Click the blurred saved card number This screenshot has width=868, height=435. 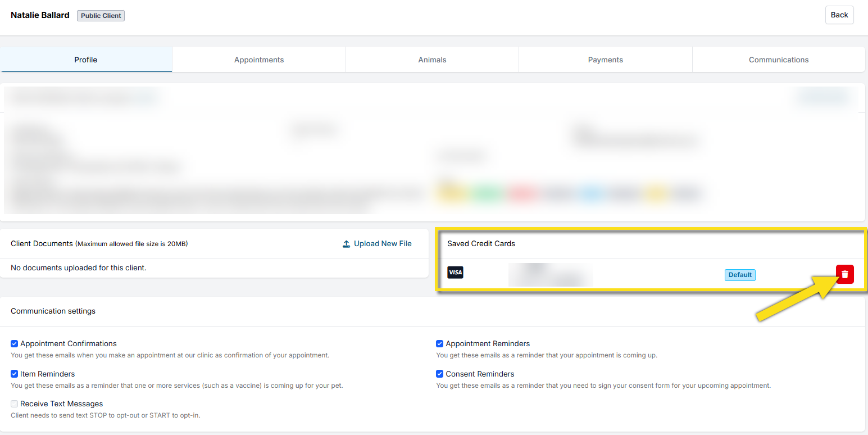pos(550,275)
